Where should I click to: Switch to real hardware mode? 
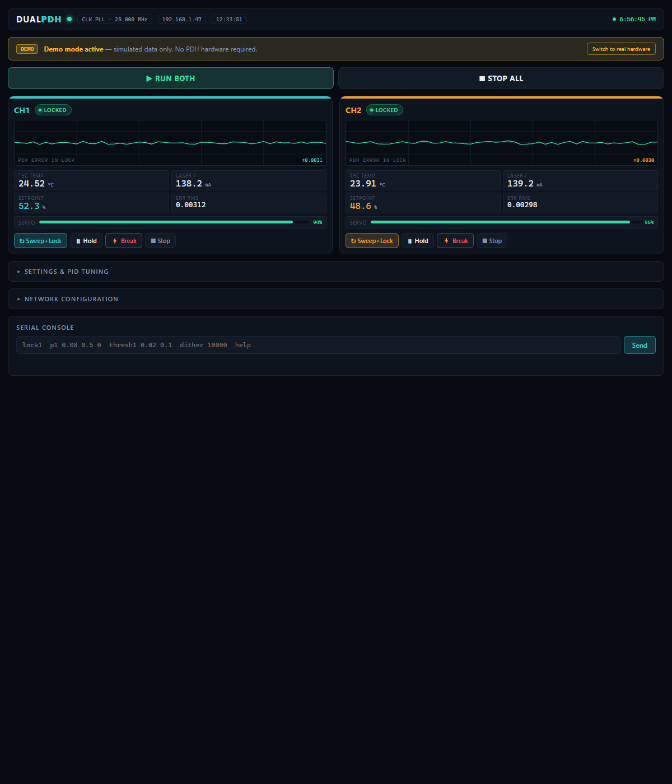click(621, 49)
